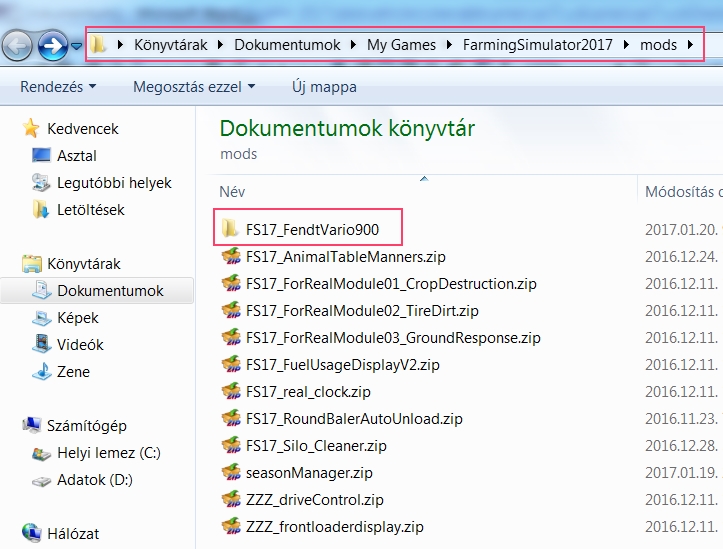Select ZZZ_frontloaderdisplay.zip archive icon

(x=231, y=526)
